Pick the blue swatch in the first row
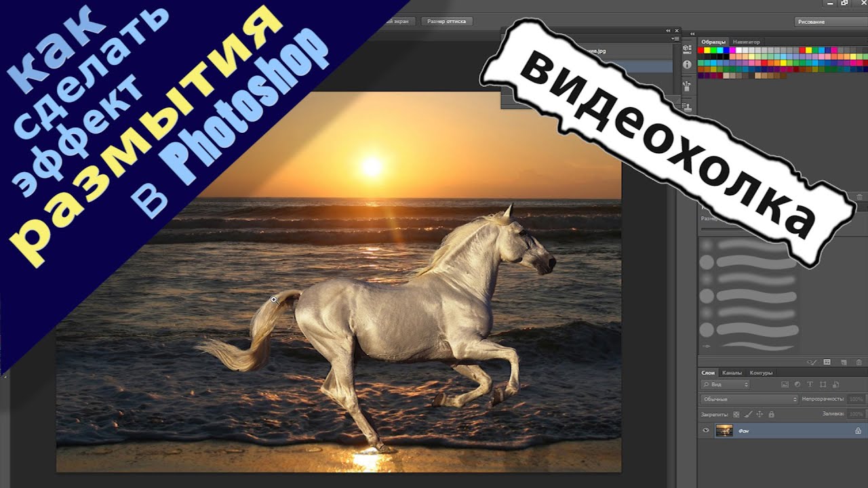The image size is (868, 488). tap(726, 50)
